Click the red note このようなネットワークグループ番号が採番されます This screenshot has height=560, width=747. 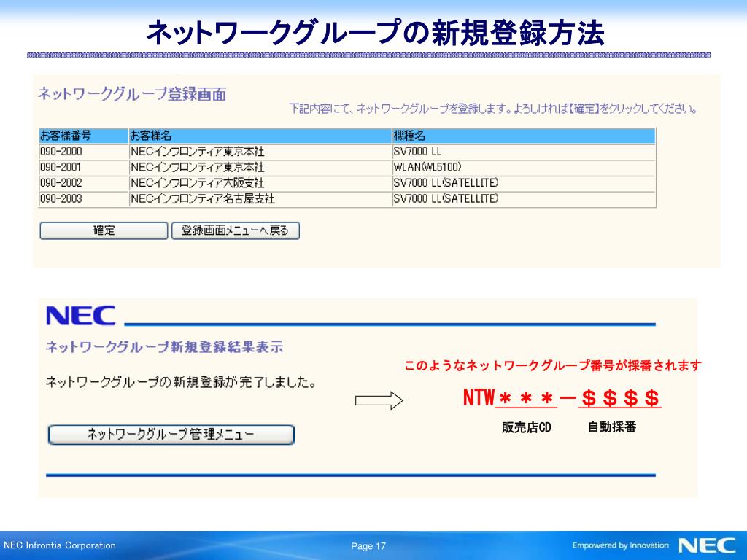[553, 366]
